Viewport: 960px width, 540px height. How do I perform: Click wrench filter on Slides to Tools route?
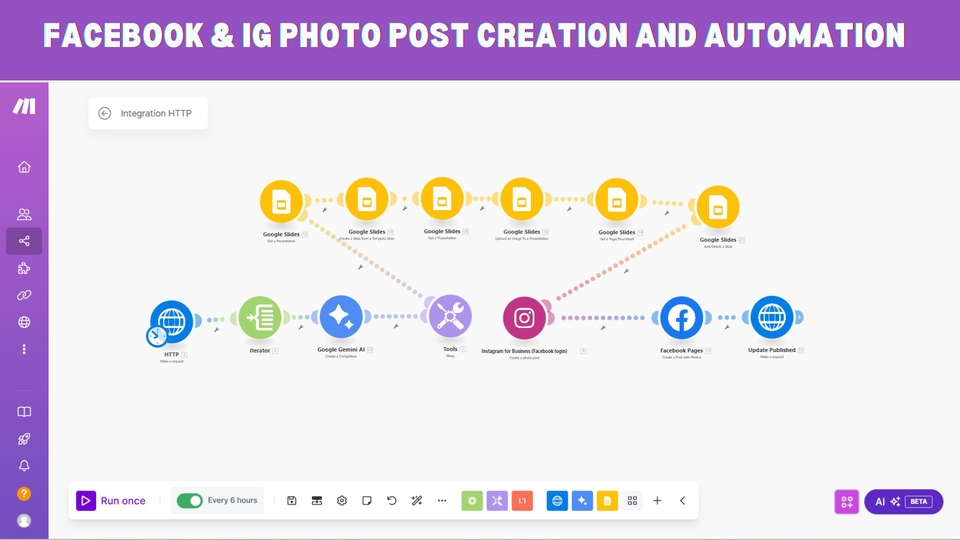[x=361, y=267]
